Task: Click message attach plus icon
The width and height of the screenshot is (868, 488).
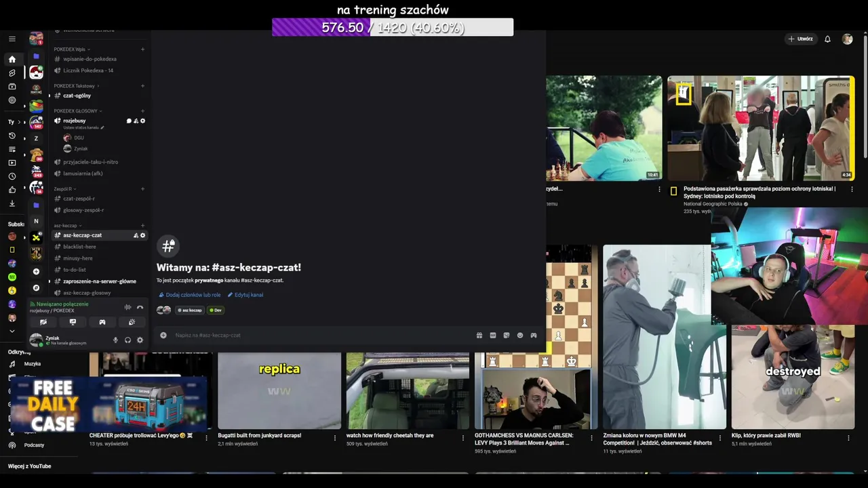Action: 163,335
